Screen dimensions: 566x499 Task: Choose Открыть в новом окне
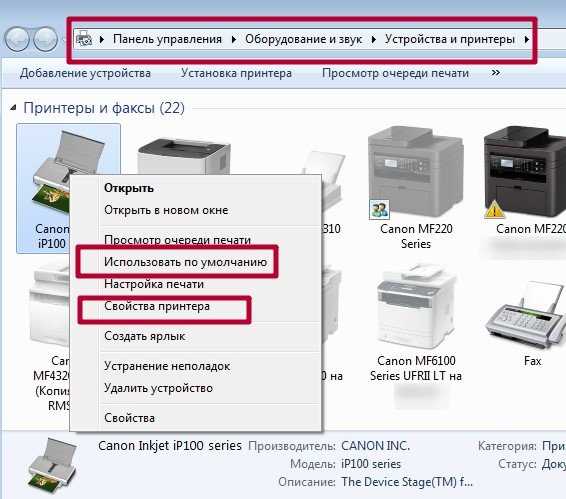point(166,210)
